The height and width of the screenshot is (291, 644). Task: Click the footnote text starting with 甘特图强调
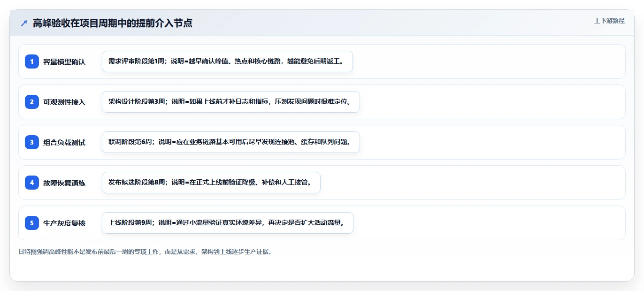(145, 252)
